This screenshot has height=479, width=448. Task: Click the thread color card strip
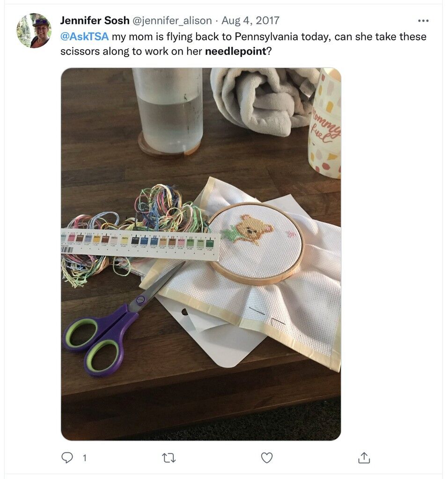click(x=140, y=244)
